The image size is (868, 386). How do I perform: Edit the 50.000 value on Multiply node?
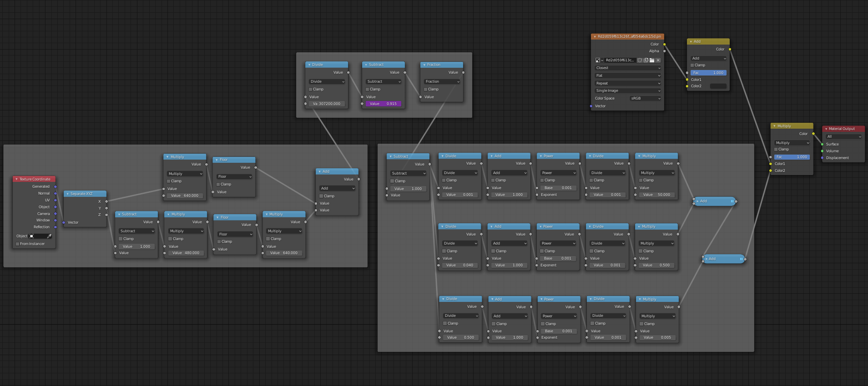click(657, 195)
